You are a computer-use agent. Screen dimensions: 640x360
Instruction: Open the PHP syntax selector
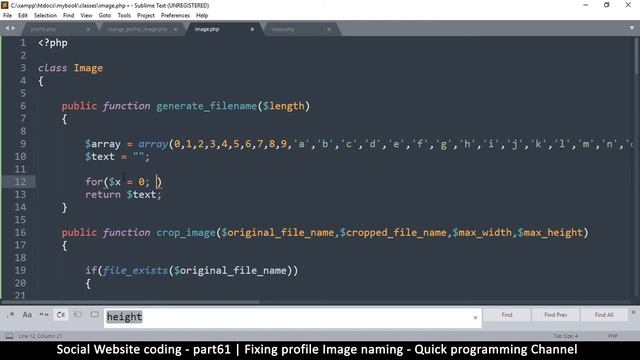point(612,336)
